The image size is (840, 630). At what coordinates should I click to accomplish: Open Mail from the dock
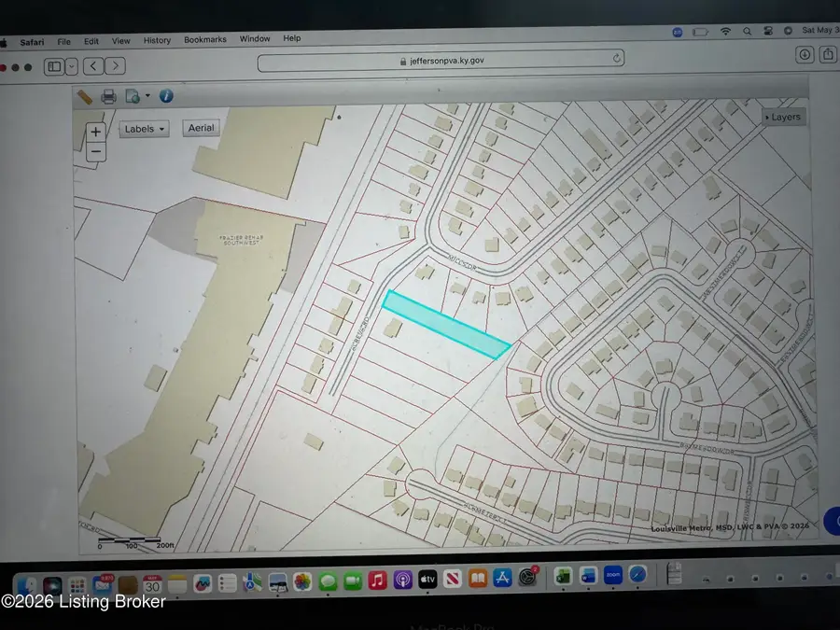tap(102, 584)
